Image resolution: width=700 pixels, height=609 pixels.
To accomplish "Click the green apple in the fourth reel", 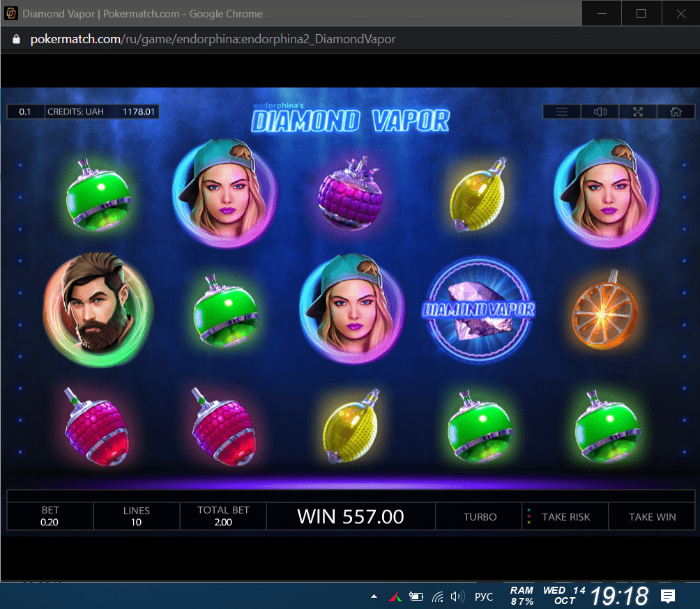I will 480,426.
